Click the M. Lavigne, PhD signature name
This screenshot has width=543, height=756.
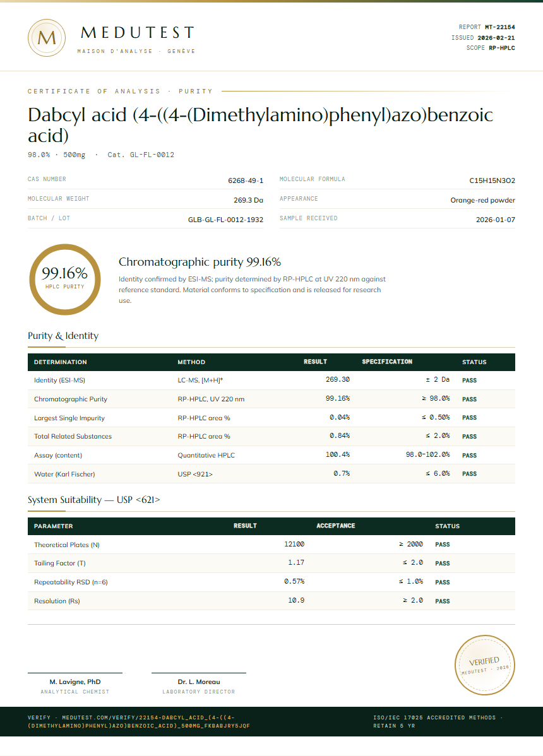(x=75, y=682)
